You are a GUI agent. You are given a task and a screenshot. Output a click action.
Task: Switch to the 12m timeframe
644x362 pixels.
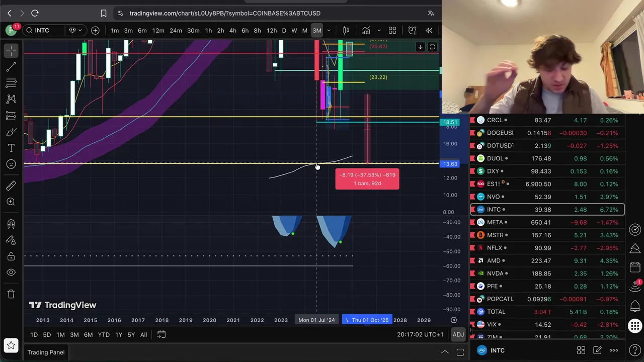[158, 31]
